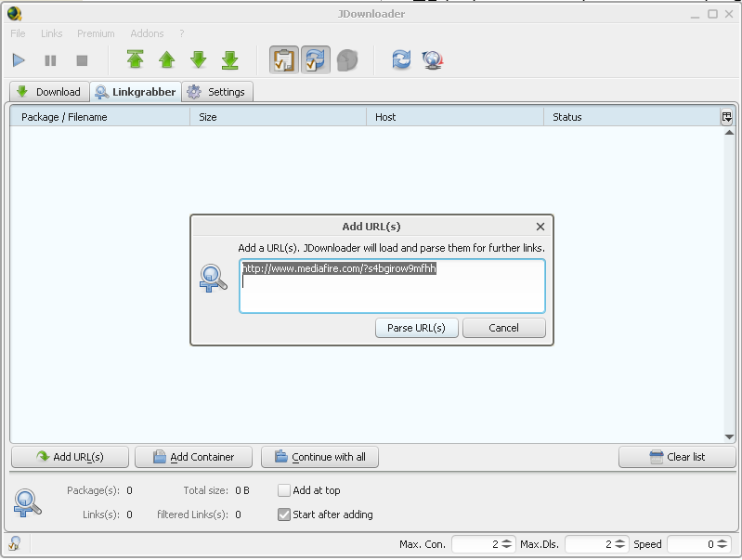Move selection to top with the green arrow
The width and height of the screenshot is (742, 560).
(x=136, y=59)
